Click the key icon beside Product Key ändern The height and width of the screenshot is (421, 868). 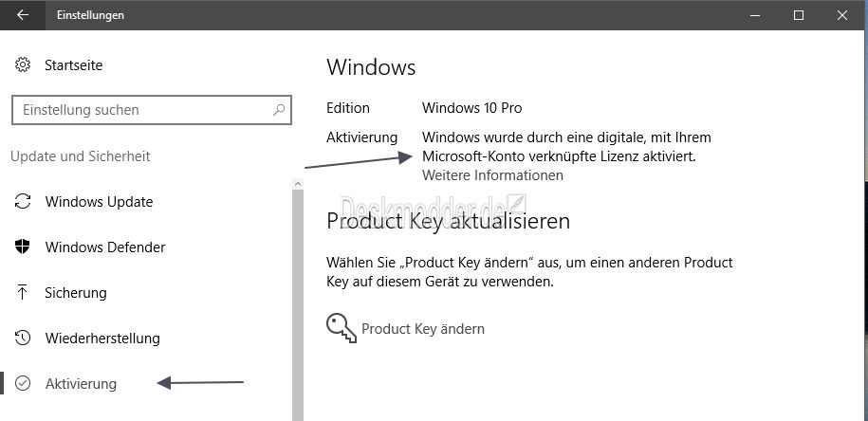(341, 329)
